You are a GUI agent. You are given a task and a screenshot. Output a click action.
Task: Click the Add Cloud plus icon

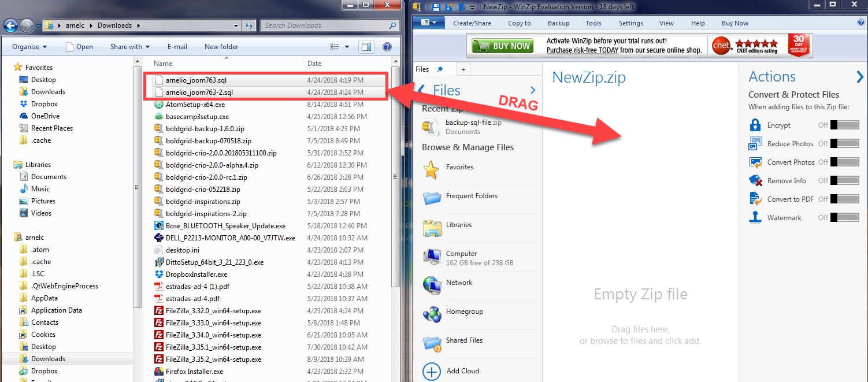coord(432,371)
